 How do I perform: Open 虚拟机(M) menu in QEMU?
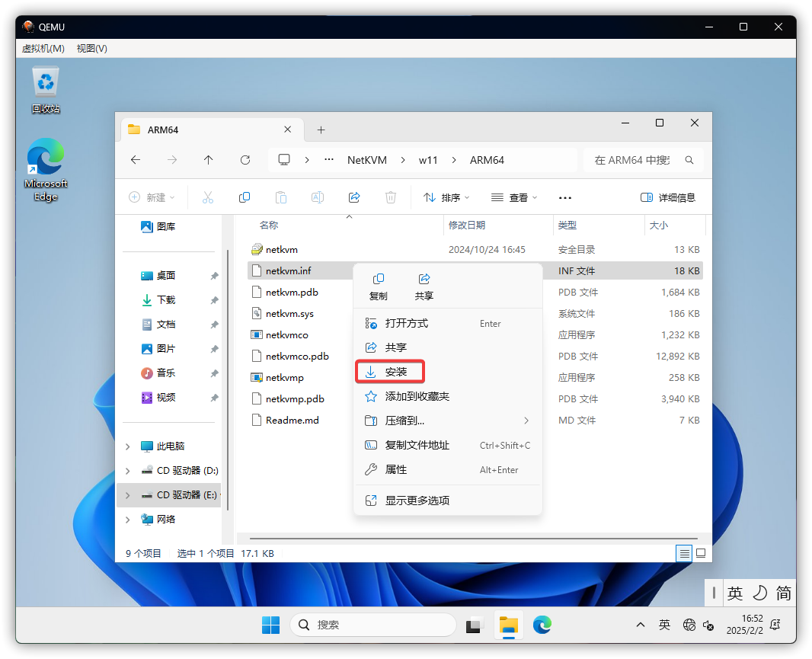point(43,48)
